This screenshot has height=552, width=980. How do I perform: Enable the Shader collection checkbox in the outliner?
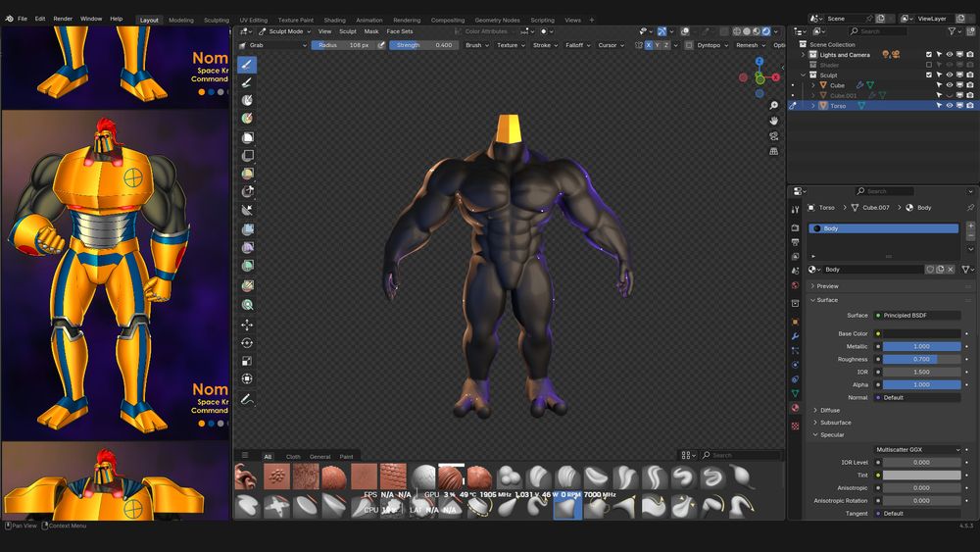click(x=929, y=65)
